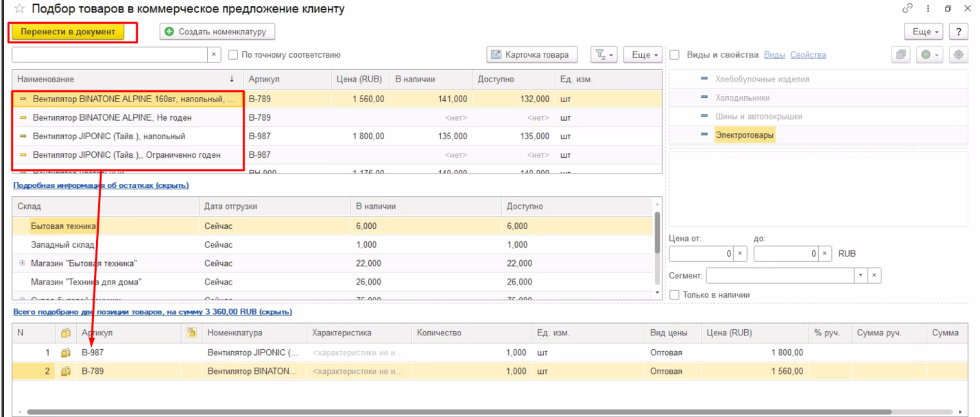Clear search field with the X button
Viewport: 980px width, 417px height.
click(213, 55)
